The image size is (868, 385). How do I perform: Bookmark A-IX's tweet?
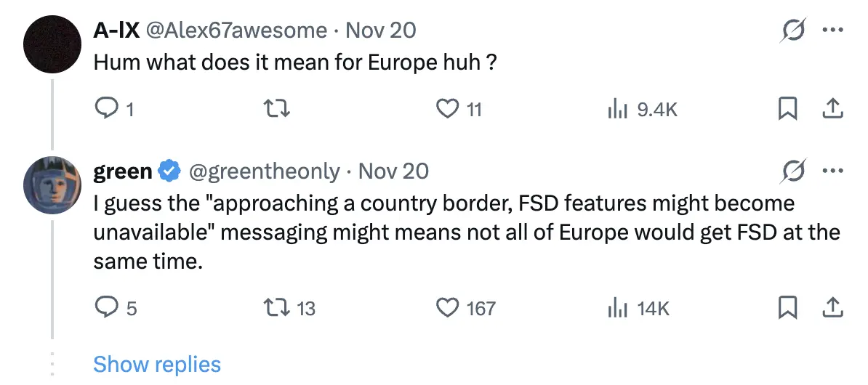787,110
